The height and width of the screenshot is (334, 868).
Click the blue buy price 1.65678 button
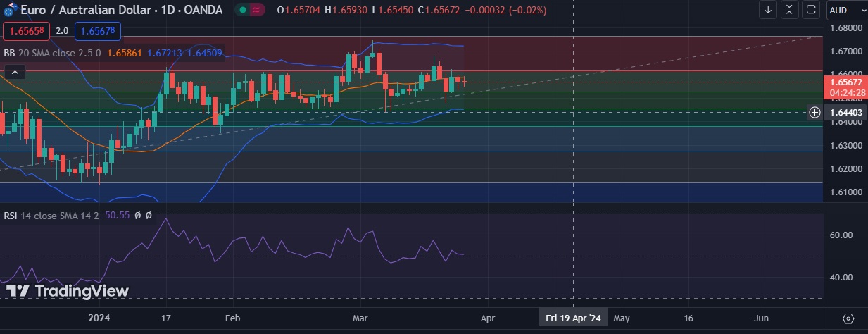(x=98, y=31)
